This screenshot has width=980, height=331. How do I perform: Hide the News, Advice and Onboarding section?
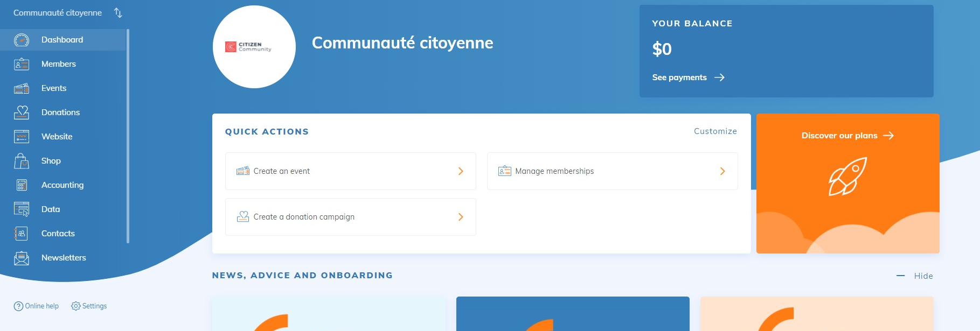click(x=916, y=276)
